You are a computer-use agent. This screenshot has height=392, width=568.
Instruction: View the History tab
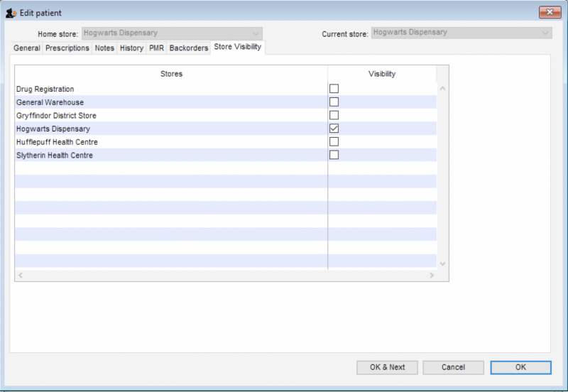tap(131, 48)
